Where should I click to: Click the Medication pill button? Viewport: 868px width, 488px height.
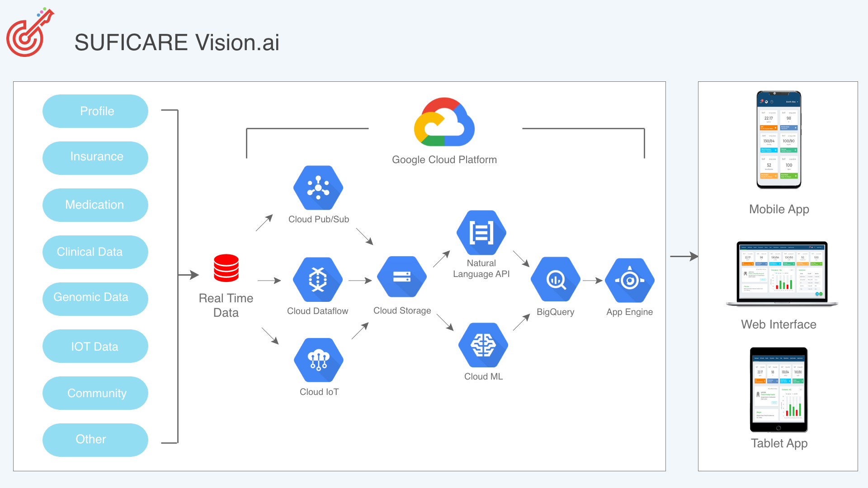point(95,205)
